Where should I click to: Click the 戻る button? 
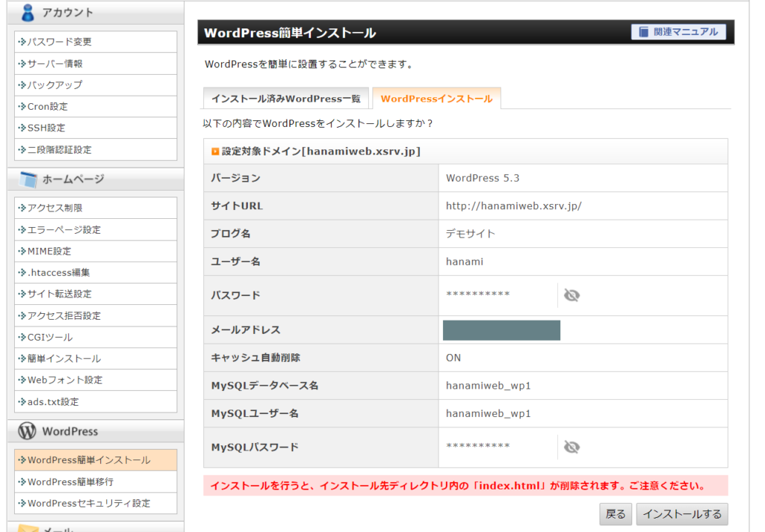[x=616, y=514]
